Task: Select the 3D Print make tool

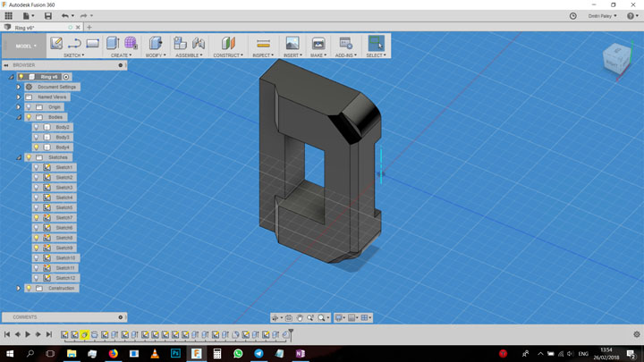Action: [x=318, y=43]
